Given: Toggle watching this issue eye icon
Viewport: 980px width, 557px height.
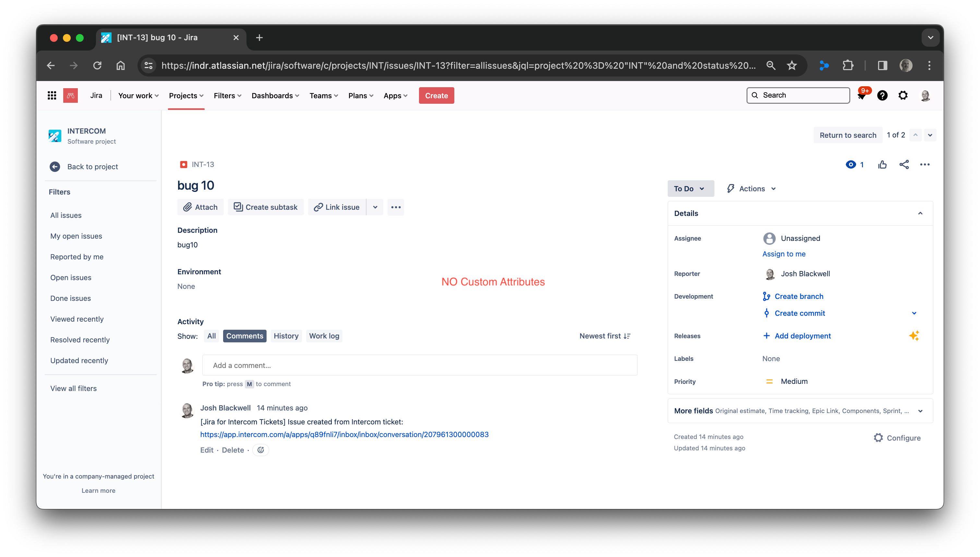Looking at the screenshot, I should pyautogui.click(x=851, y=164).
